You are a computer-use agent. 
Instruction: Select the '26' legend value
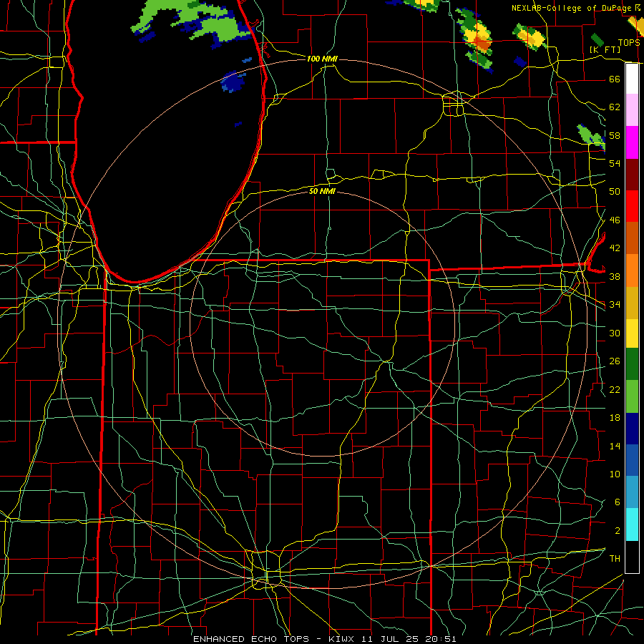coord(615,361)
